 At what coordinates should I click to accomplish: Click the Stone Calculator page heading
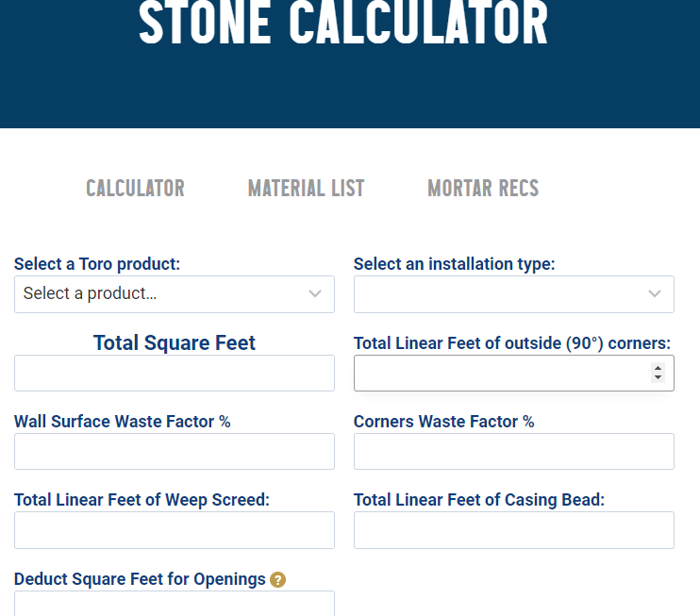pos(342,23)
